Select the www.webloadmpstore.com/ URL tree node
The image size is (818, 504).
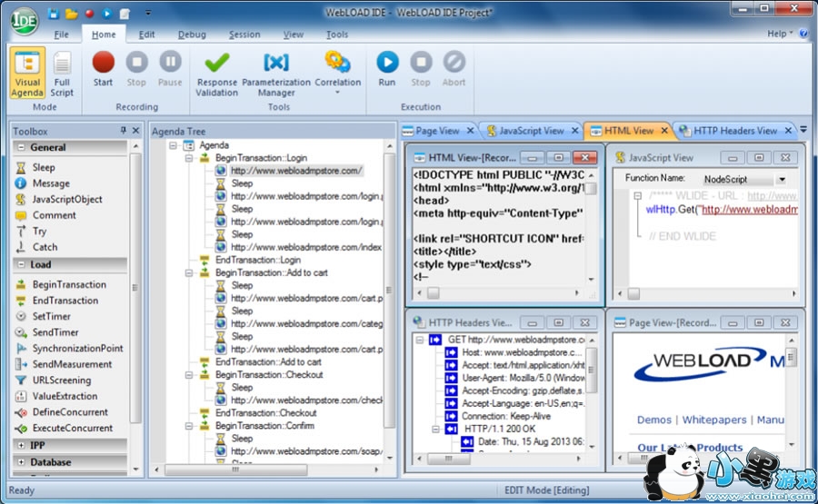coord(295,171)
